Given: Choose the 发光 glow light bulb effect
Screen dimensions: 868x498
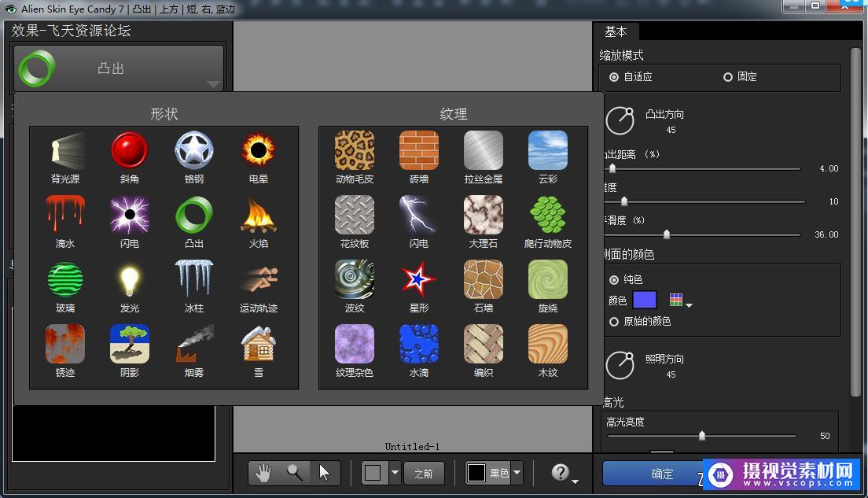Looking at the screenshot, I should point(130,286).
